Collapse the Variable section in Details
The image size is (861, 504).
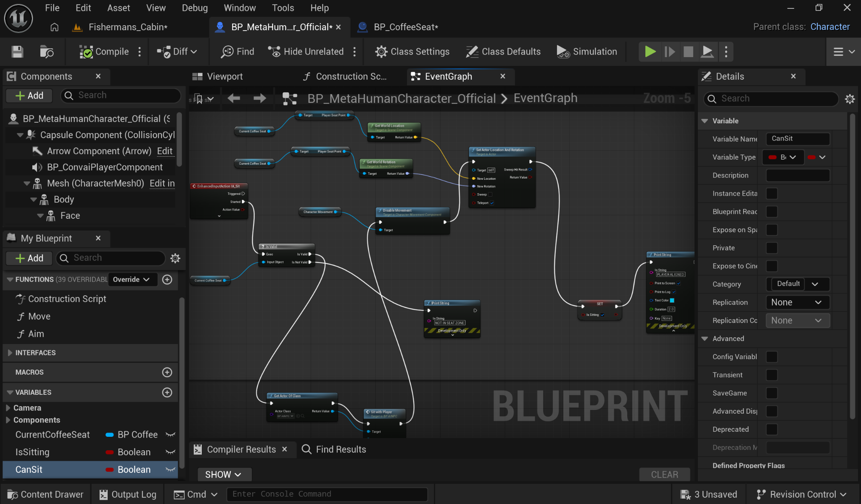click(x=705, y=121)
